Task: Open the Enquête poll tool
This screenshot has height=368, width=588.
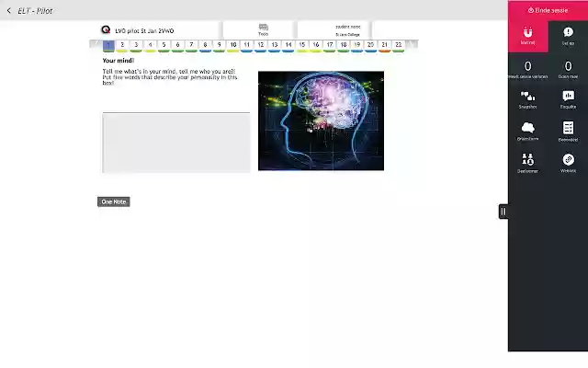Action: pos(568,99)
